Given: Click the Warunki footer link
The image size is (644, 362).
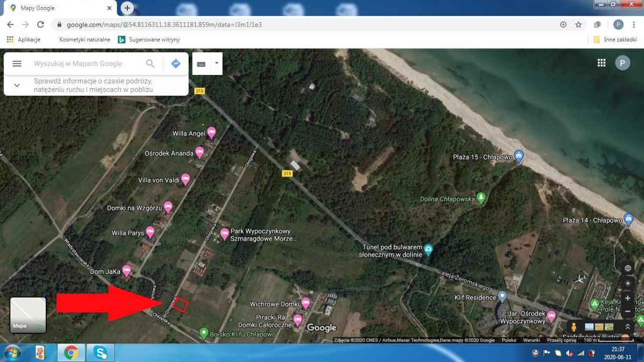Looking at the screenshot, I should 531,340.
